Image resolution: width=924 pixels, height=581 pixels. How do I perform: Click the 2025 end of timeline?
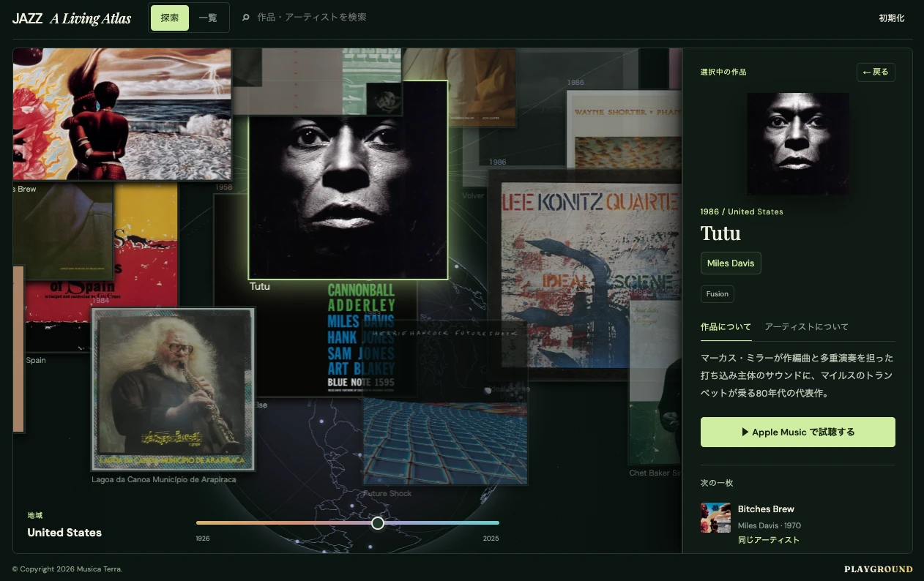pos(491,539)
